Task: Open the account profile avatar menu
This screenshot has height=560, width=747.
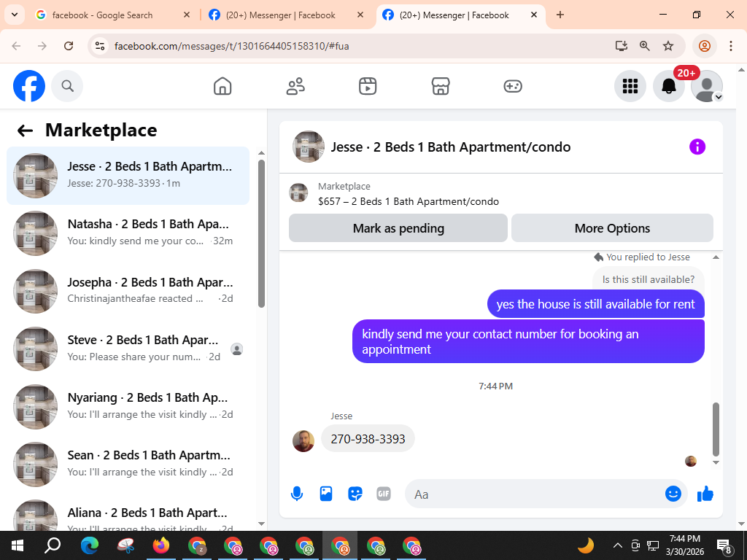Action: [707, 86]
